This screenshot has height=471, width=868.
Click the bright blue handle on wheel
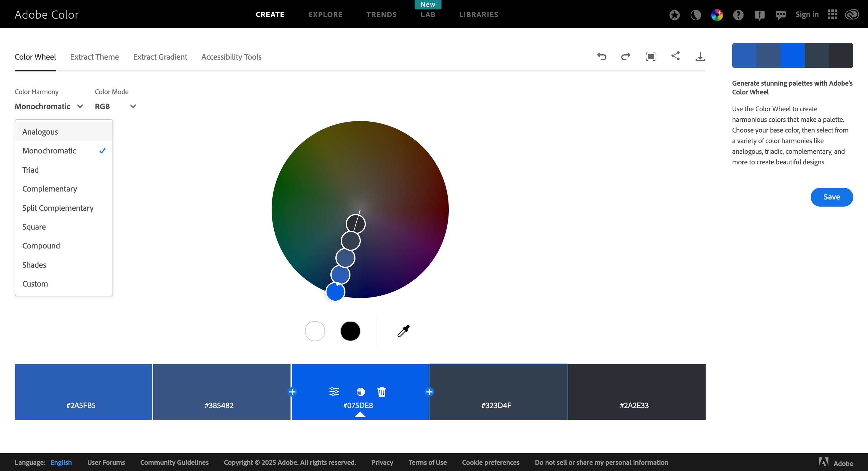[x=335, y=292]
